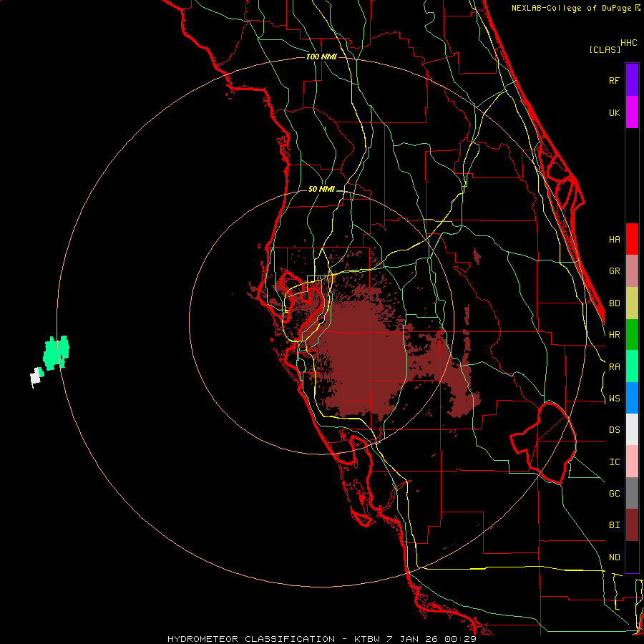Click the purple RF legend color swatch
Viewport: 644px width, 644px height.
coord(632,80)
